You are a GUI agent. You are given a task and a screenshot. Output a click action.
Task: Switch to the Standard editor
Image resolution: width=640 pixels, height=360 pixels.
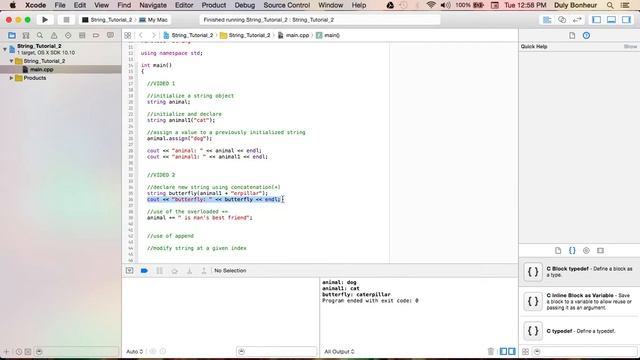pos(547,20)
